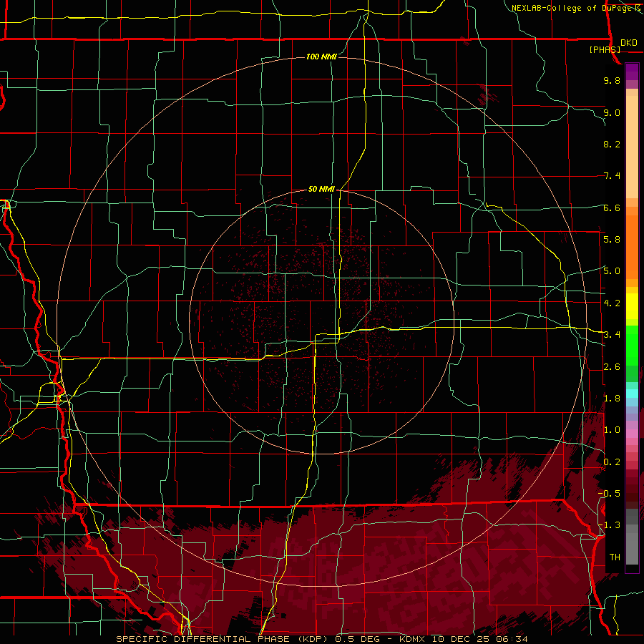
Task: Select the 9.8 value on color scale
Action: [612, 80]
